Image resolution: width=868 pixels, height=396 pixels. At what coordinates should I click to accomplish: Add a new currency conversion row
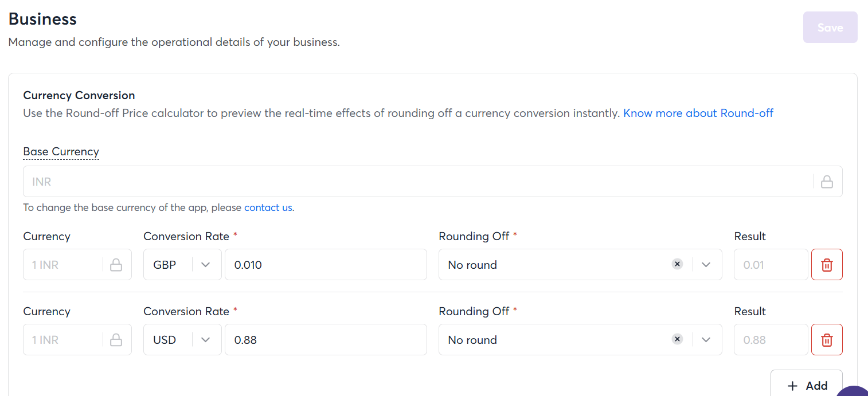[807, 385]
